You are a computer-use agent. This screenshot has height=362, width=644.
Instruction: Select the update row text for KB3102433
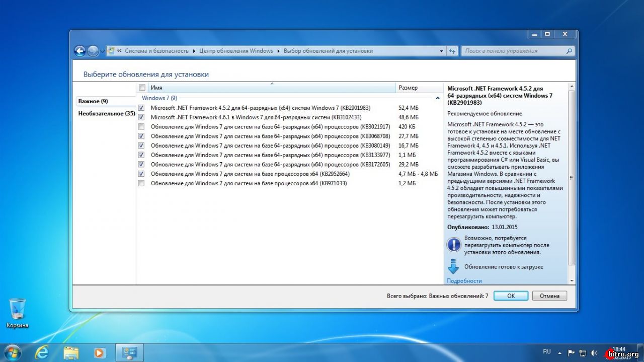tap(256, 117)
